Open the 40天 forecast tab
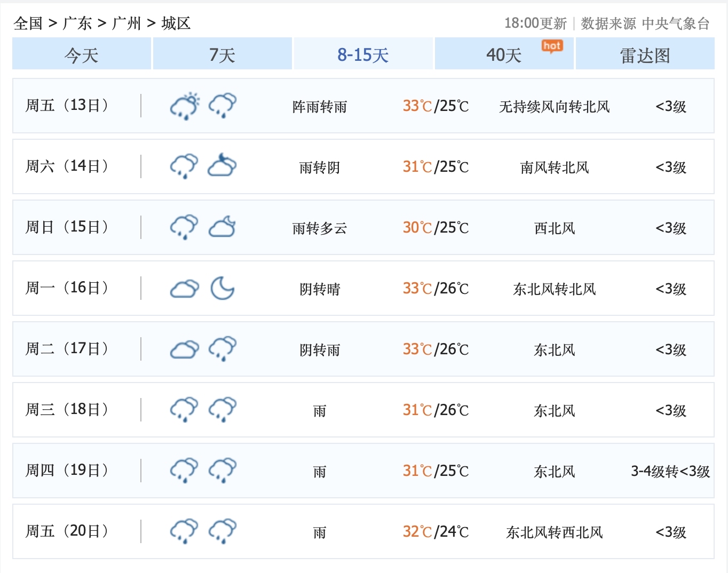The width and height of the screenshot is (728, 573). (x=504, y=54)
